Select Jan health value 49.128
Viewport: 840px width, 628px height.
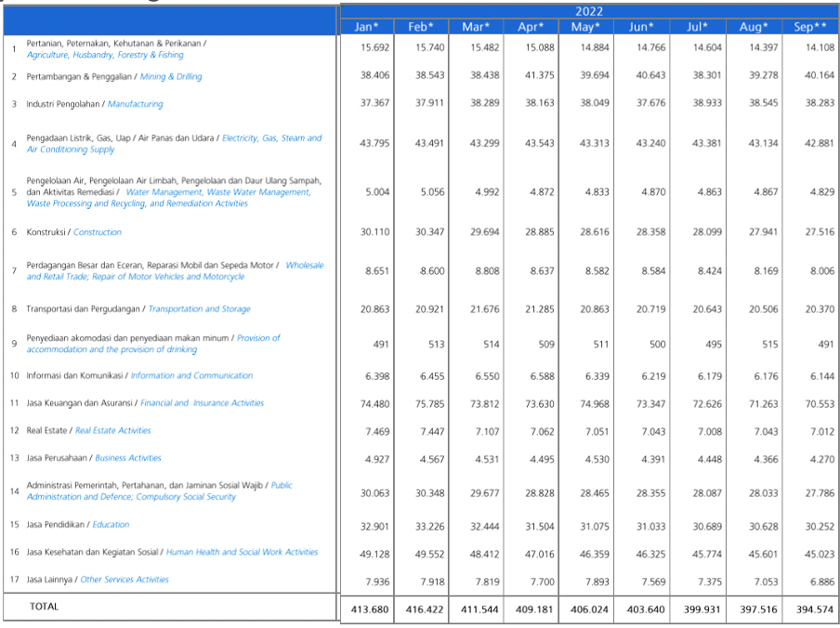pos(375,554)
